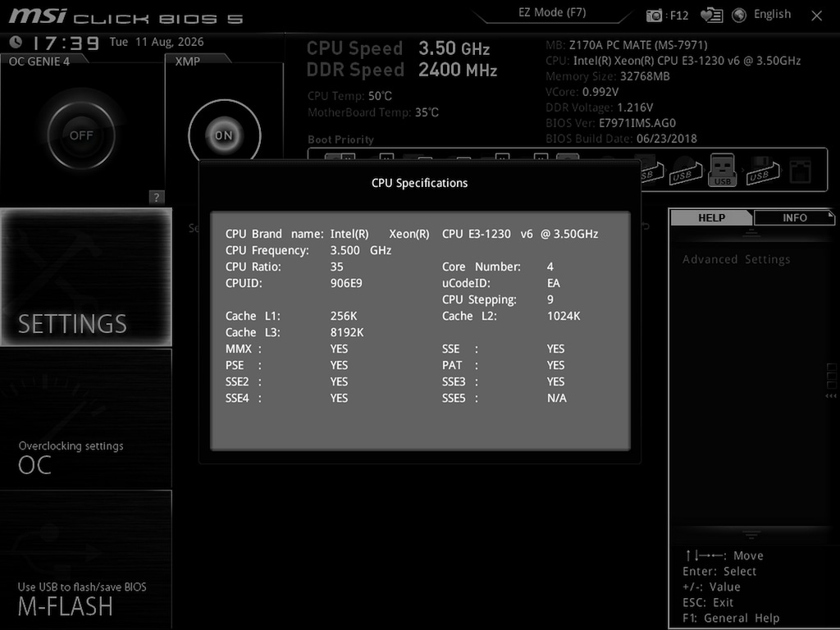Click the F1: General Help hint

pyautogui.click(x=731, y=618)
